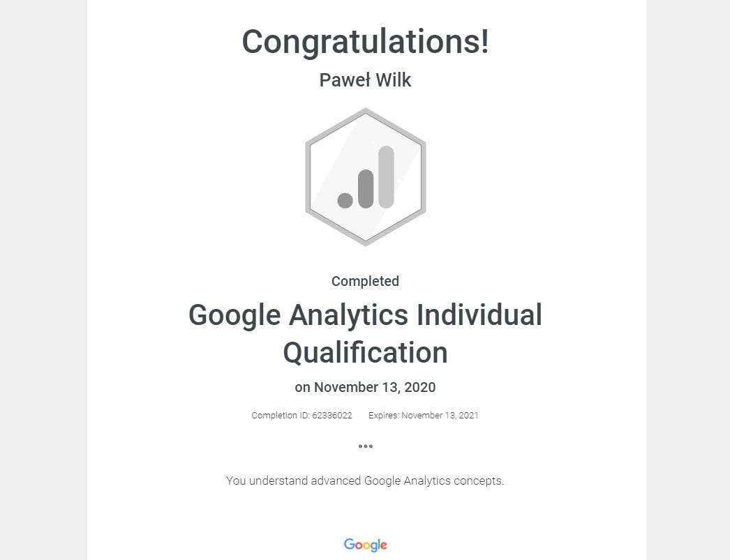This screenshot has width=730, height=560.
Task: Click the word "Qualification" in the title
Action: click(x=365, y=352)
